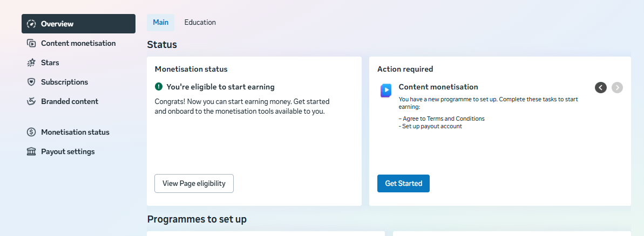The height and width of the screenshot is (236, 644).
Task: Click the Programmes to set up heading
Action: 196,219
